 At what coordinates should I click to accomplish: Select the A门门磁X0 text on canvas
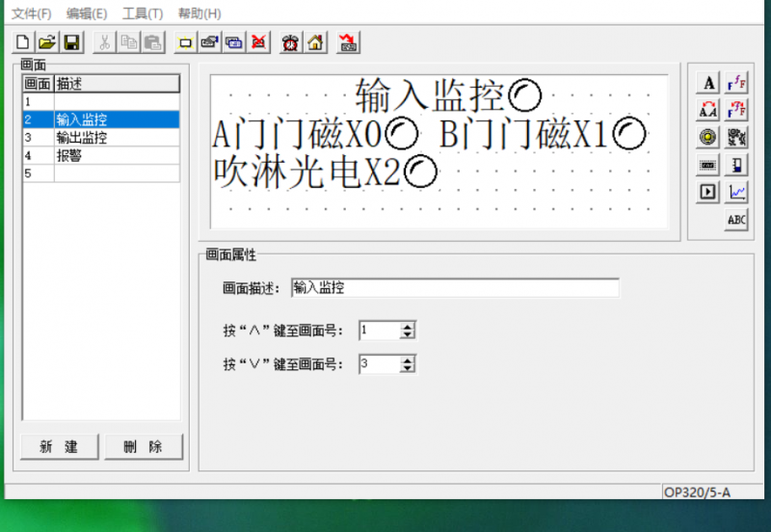coord(297,134)
